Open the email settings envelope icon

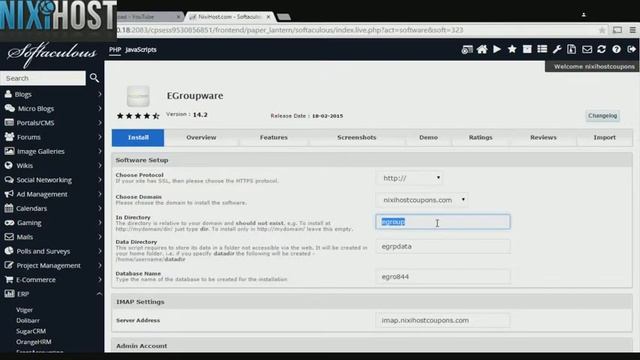tap(587, 49)
